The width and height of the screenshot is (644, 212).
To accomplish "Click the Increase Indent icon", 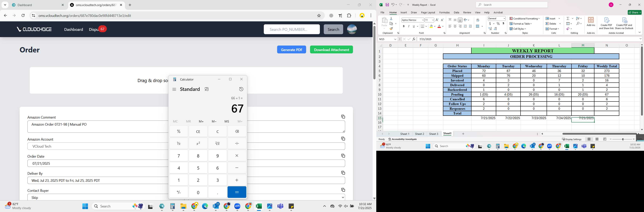I will click(x=470, y=26).
